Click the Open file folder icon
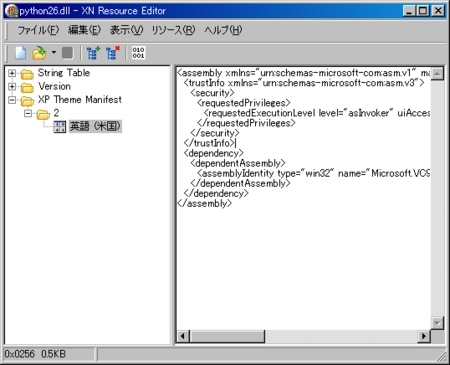450x365 pixels. (x=39, y=53)
